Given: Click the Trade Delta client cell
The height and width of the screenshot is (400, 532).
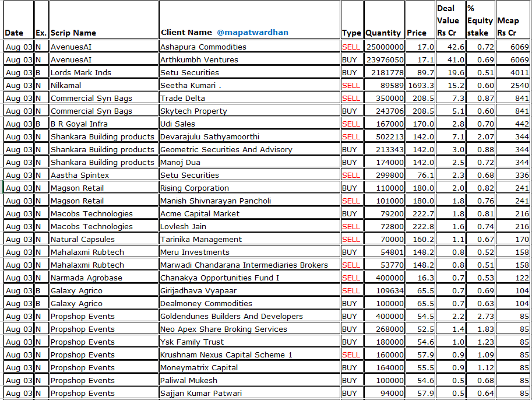Looking at the screenshot, I should 249,98.
